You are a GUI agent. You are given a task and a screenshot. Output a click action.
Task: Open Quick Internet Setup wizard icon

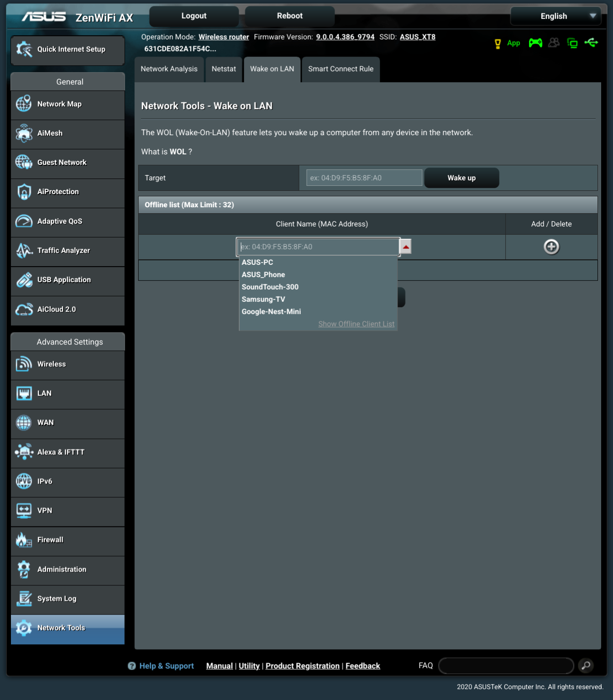[24, 49]
